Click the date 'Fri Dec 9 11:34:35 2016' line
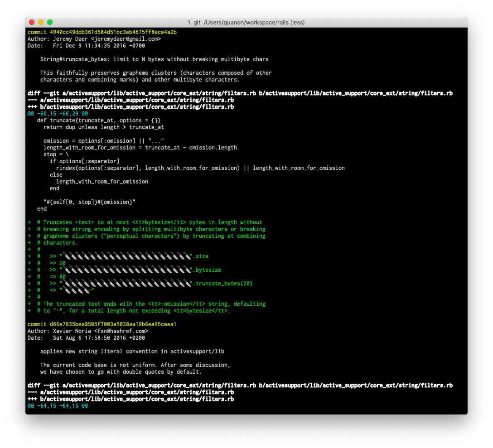Viewport: 493px width, 448px height. tap(86, 46)
